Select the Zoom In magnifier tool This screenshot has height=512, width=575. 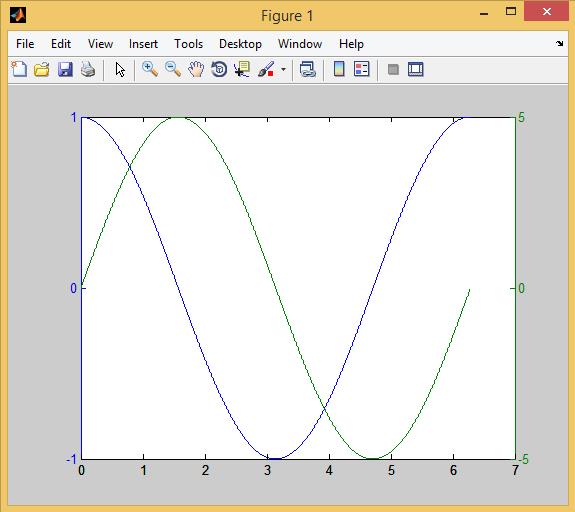(x=150, y=69)
